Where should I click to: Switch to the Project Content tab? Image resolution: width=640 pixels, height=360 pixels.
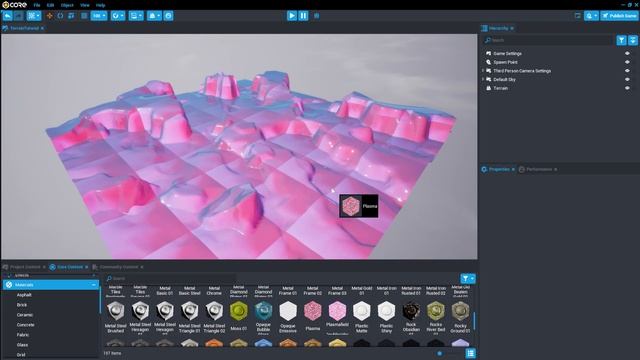25,267
